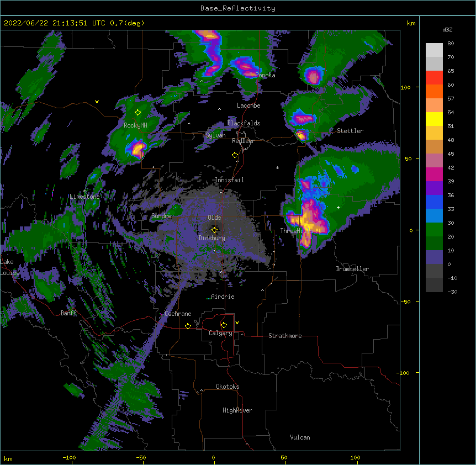Click the Calgary city label
476x465 pixels.
point(220,333)
